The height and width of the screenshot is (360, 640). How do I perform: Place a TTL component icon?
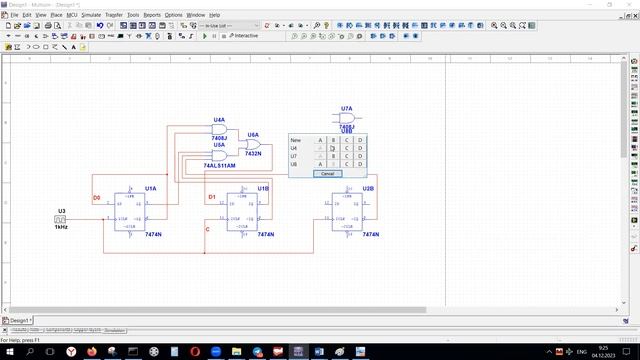55,36
